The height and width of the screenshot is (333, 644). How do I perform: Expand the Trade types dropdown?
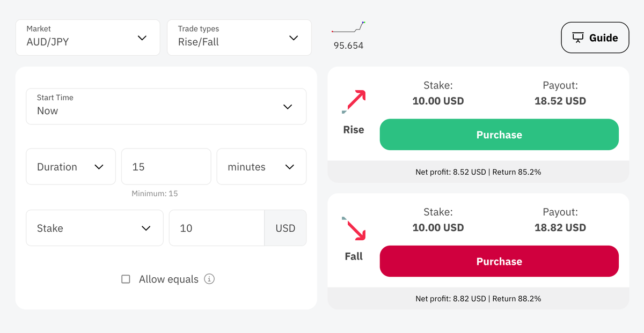click(239, 38)
